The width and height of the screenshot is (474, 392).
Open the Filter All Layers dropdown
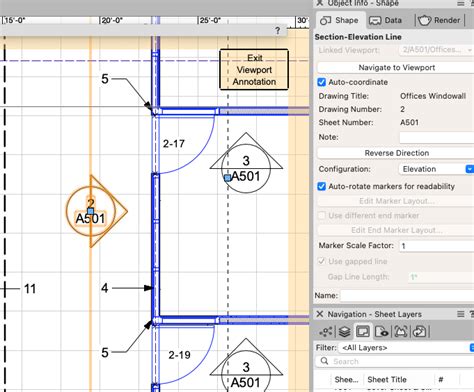tap(407, 348)
